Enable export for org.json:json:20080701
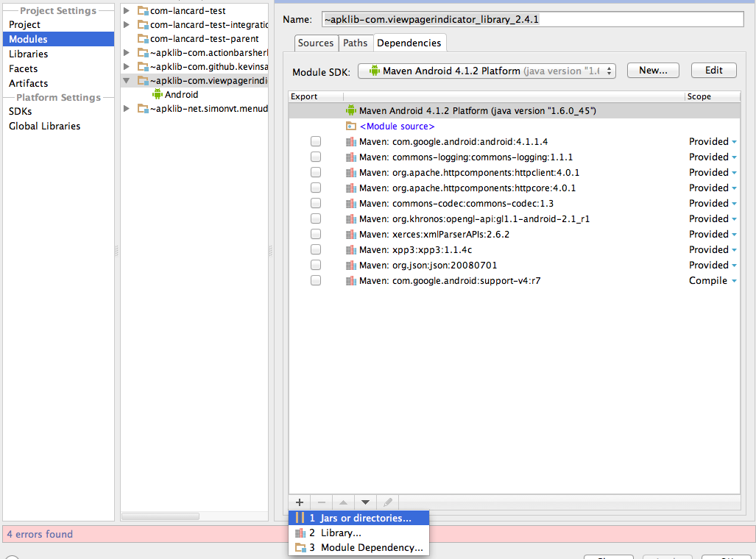Screen dimensions: 756x559 coord(316,265)
